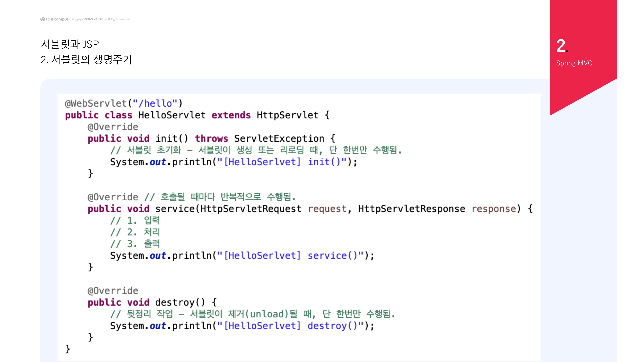This screenshot has height=362, width=644.
Task: Click the slide heading 서블릿과 JSP
Action: pyautogui.click(x=70, y=44)
